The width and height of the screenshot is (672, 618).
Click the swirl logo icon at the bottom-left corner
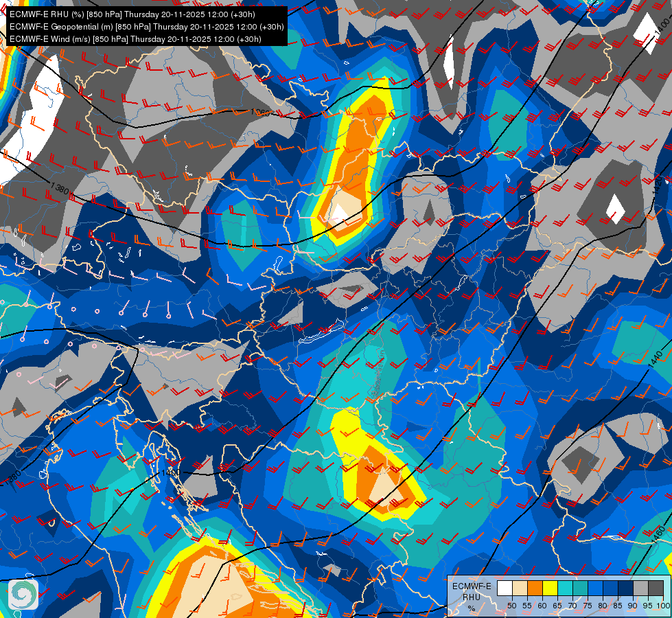pos(23,595)
